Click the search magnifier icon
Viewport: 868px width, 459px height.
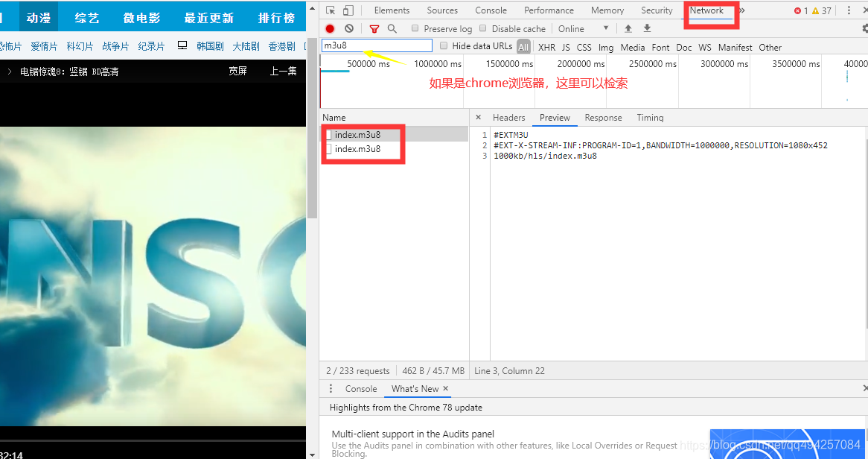tap(392, 28)
